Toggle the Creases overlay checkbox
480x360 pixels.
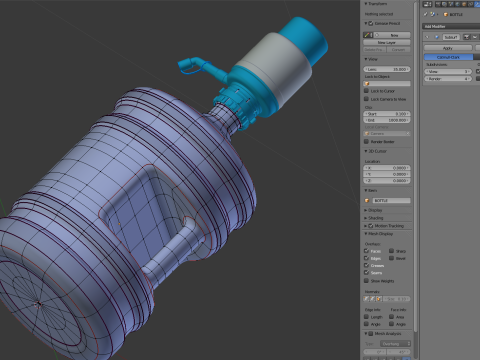coord(367,265)
